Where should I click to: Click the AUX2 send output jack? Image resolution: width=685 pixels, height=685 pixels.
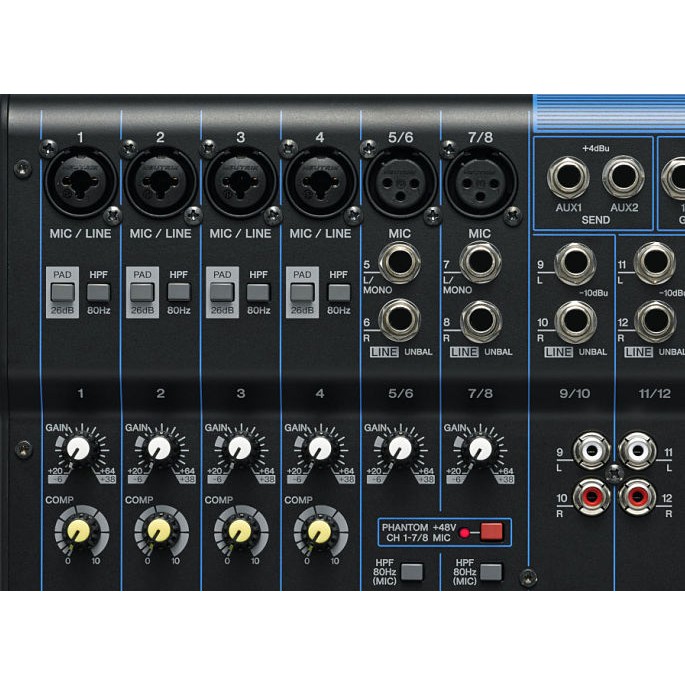(623, 179)
